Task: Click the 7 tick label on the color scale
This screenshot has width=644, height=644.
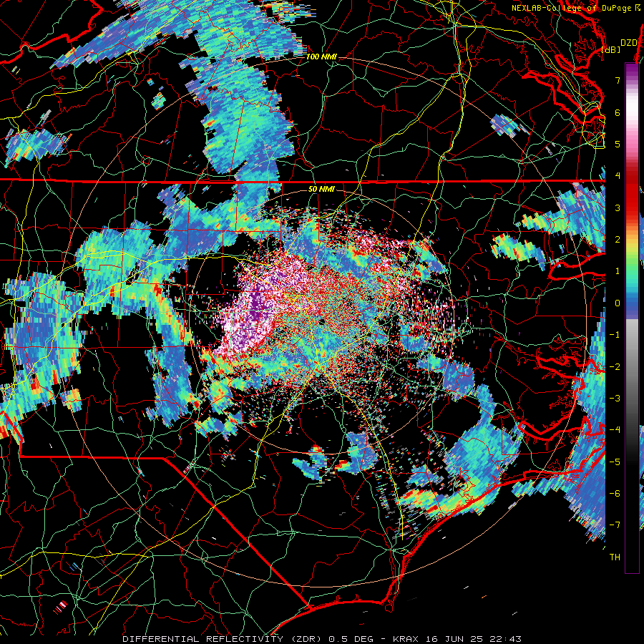Action: (x=618, y=80)
